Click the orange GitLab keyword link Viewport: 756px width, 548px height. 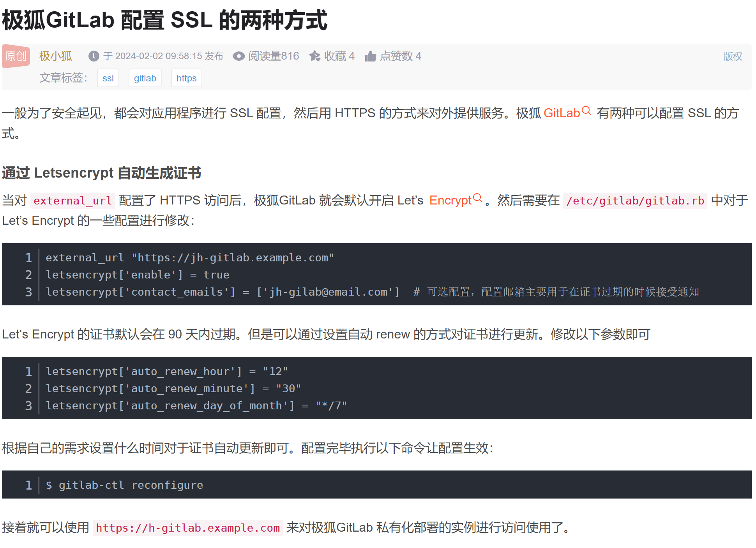click(562, 113)
